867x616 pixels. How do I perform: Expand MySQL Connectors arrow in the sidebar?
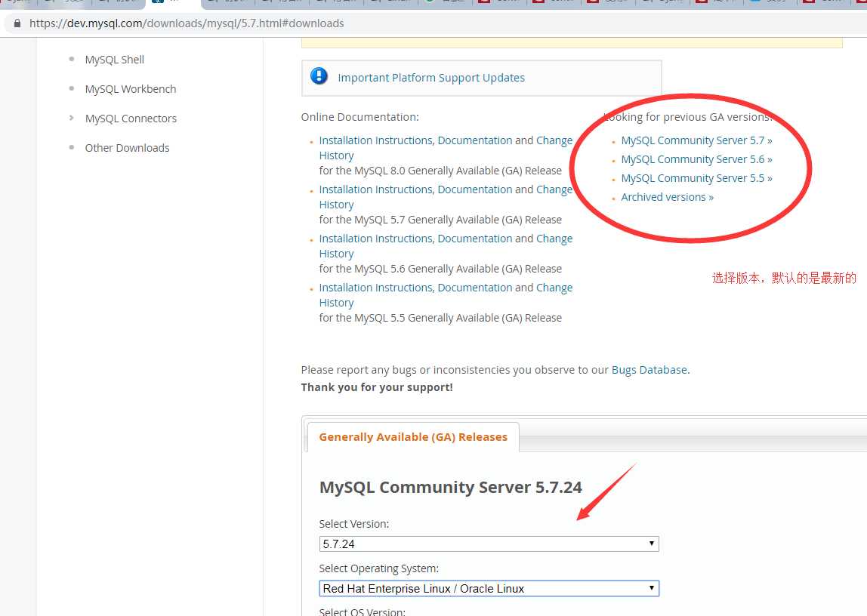pos(71,118)
